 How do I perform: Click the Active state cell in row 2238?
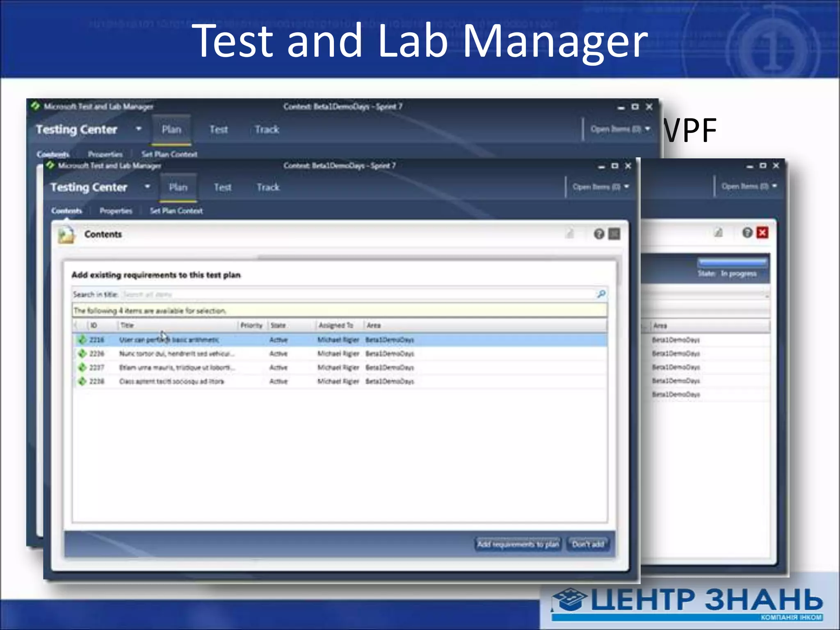click(x=278, y=381)
